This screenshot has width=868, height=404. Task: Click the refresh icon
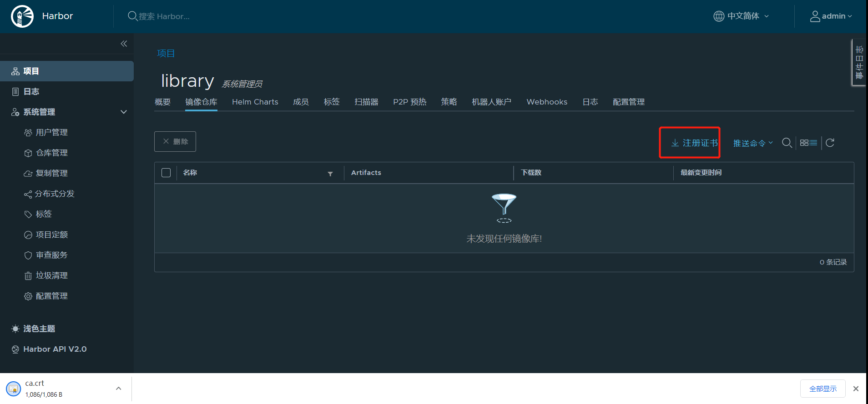(x=830, y=143)
